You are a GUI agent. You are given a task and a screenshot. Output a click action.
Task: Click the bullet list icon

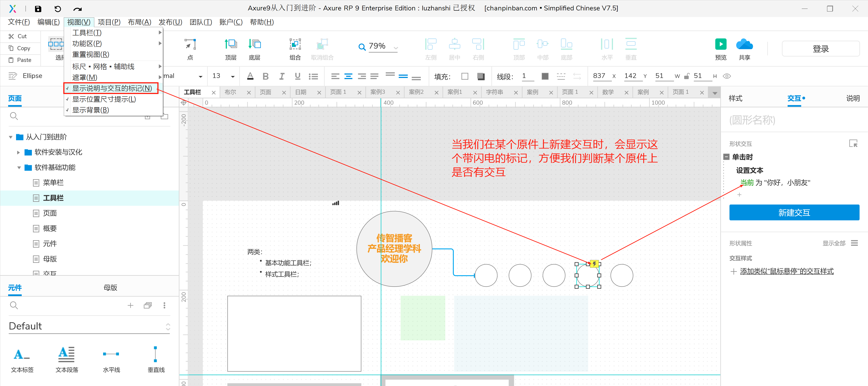pos(313,76)
